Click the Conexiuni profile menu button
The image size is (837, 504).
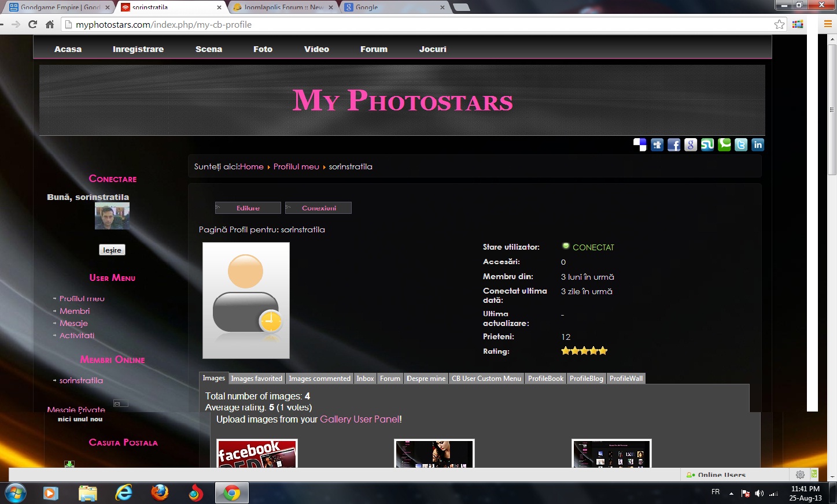pos(318,207)
